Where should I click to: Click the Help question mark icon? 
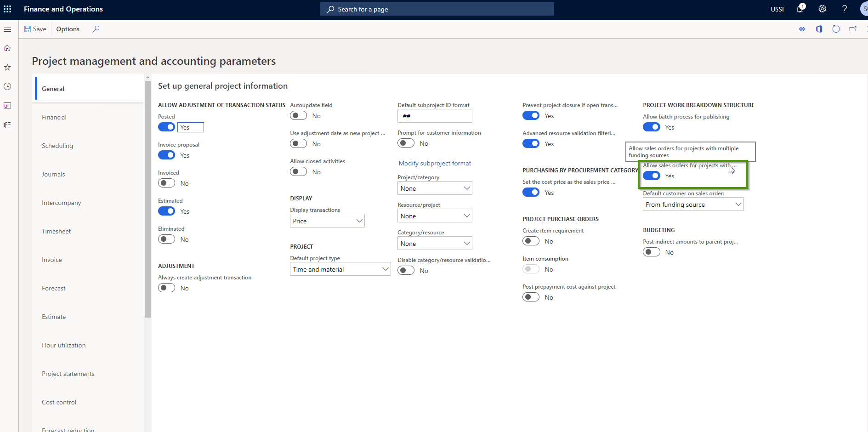point(845,9)
